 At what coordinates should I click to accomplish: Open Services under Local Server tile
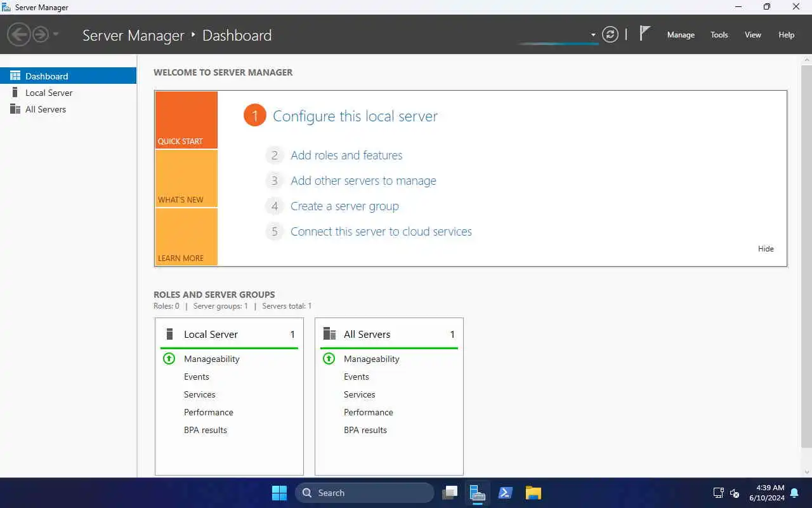(200, 394)
